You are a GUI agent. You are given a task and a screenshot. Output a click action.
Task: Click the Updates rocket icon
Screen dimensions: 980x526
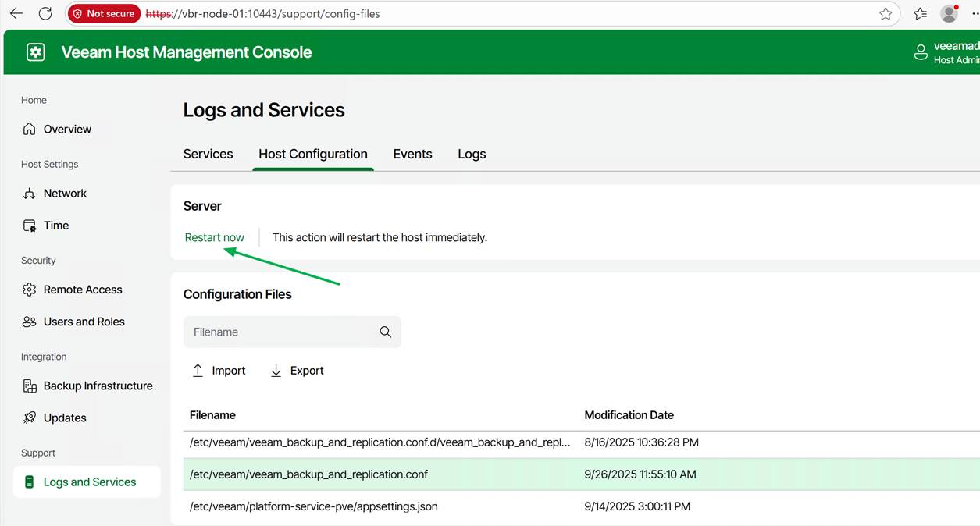click(x=30, y=418)
